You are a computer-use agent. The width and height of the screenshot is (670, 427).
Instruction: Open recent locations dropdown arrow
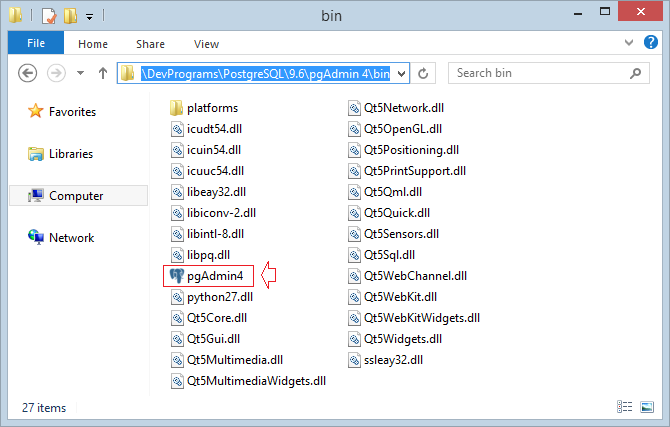pyautogui.click(x=80, y=73)
